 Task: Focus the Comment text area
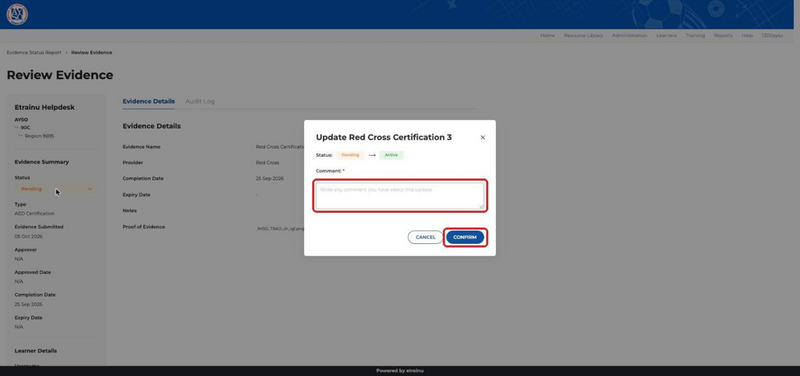(x=400, y=195)
